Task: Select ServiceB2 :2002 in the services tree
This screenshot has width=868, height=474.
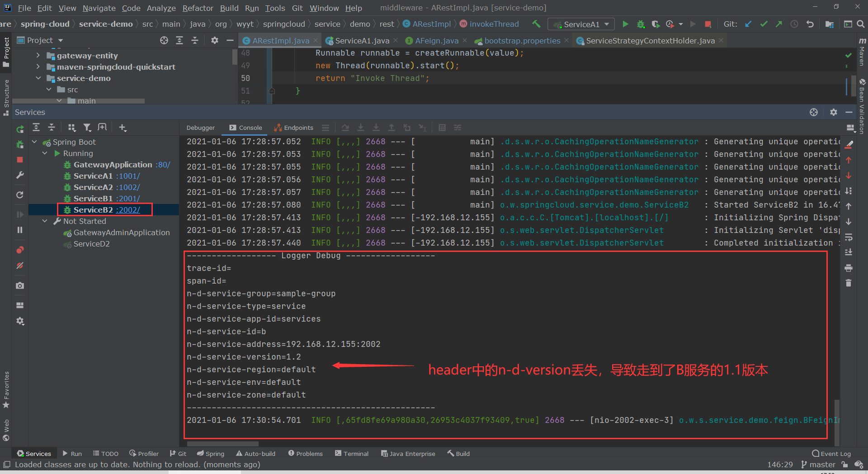Action: point(104,209)
